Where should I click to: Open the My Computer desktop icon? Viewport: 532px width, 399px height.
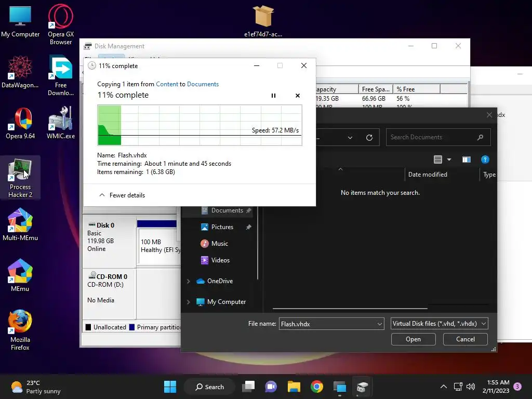coord(20,21)
